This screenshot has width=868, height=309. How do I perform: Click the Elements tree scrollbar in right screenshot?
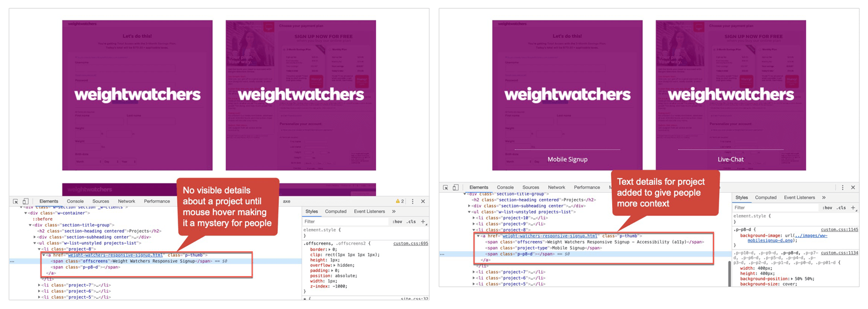pyautogui.click(x=729, y=274)
